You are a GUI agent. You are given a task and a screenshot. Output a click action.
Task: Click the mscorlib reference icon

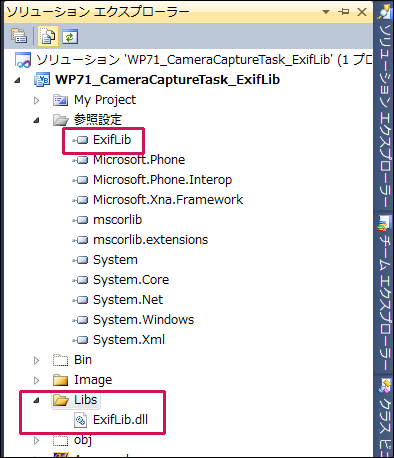pyautogui.click(x=80, y=220)
